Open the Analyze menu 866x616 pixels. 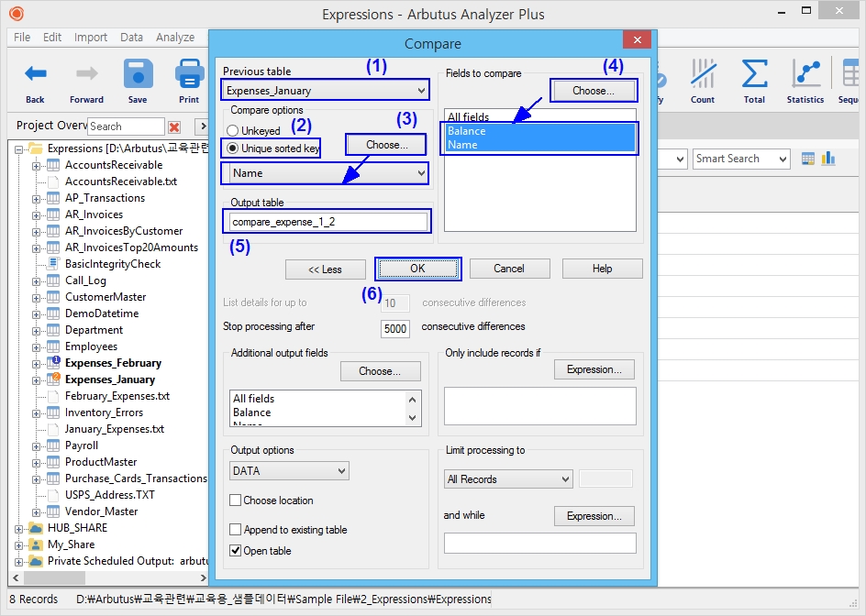(x=175, y=37)
